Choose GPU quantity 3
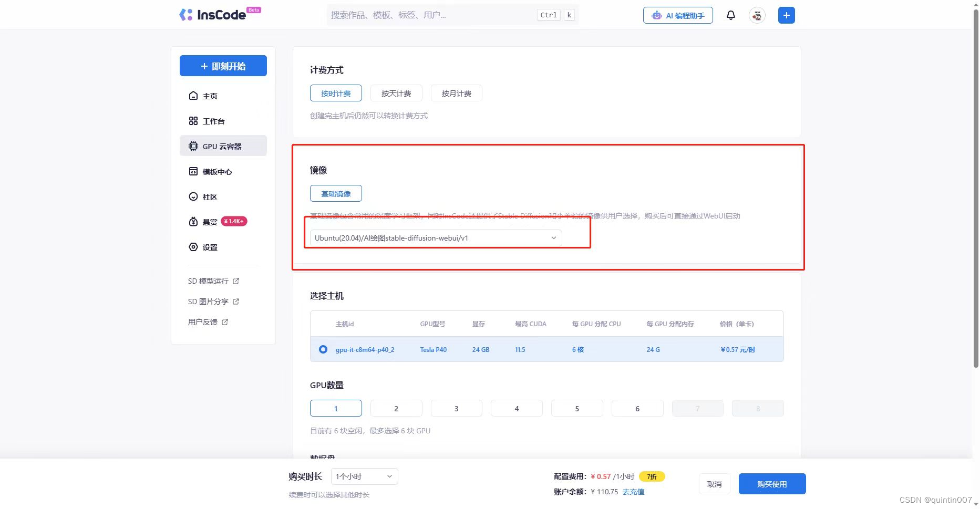980x509 pixels. tap(456, 408)
